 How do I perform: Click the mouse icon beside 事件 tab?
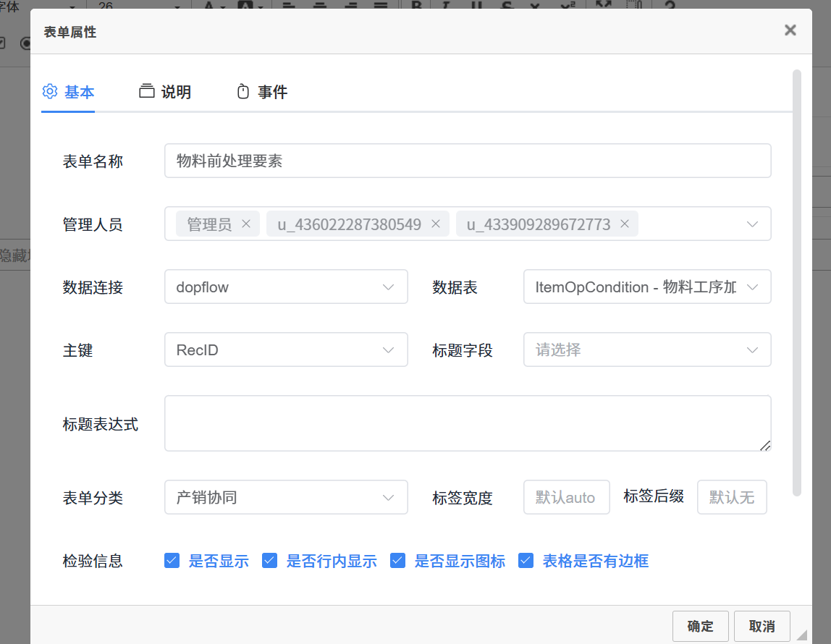pyautogui.click(x=243, y=92)
